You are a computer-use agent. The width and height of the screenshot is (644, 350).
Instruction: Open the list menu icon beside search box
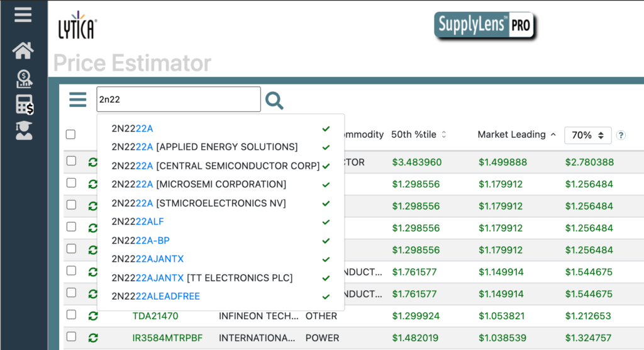click(77, 99)
